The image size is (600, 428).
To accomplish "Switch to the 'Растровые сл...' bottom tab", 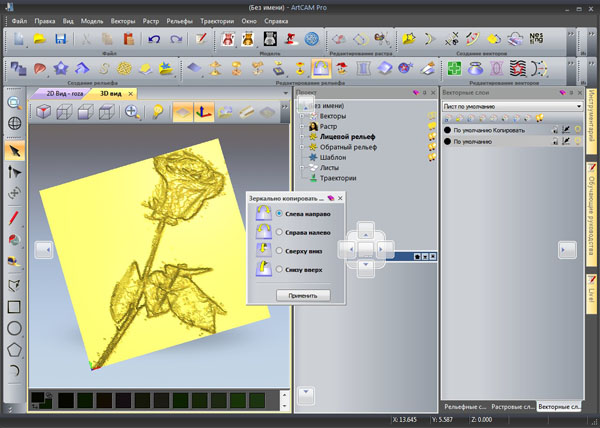I will click(x=513, y=407).
